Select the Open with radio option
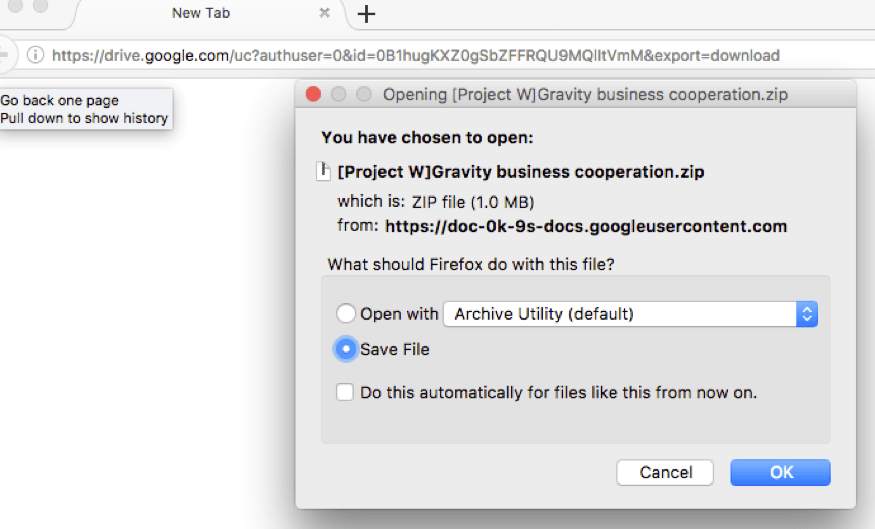875x529 pixels. click(x=346, y=314)
